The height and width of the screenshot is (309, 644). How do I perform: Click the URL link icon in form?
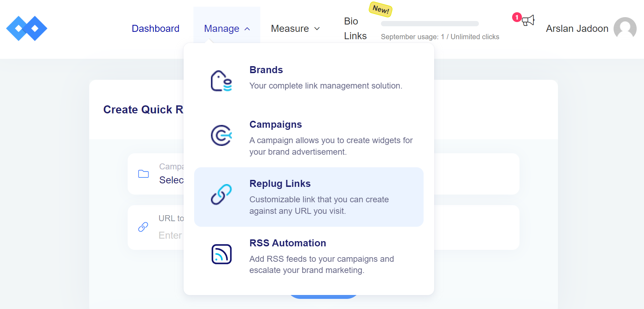[143, 227]
